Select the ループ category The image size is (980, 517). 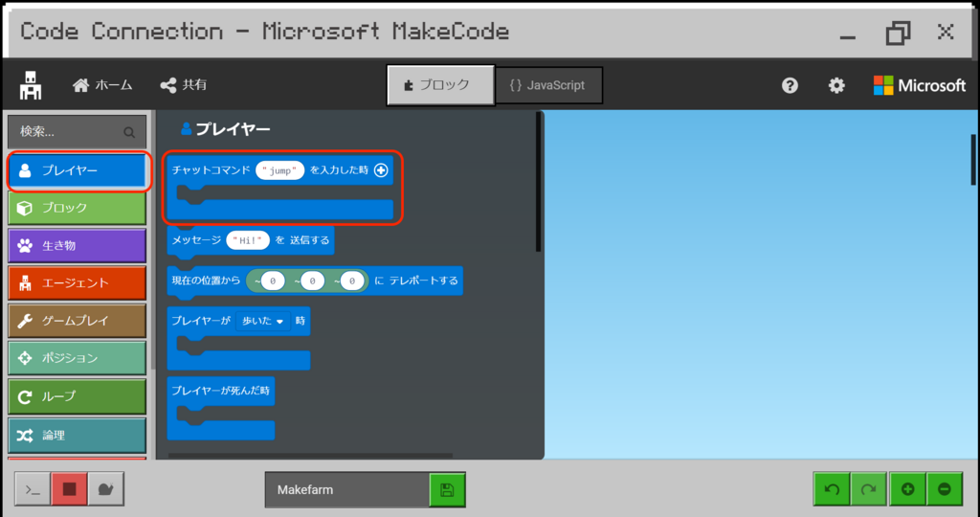(x=77, y=396)
